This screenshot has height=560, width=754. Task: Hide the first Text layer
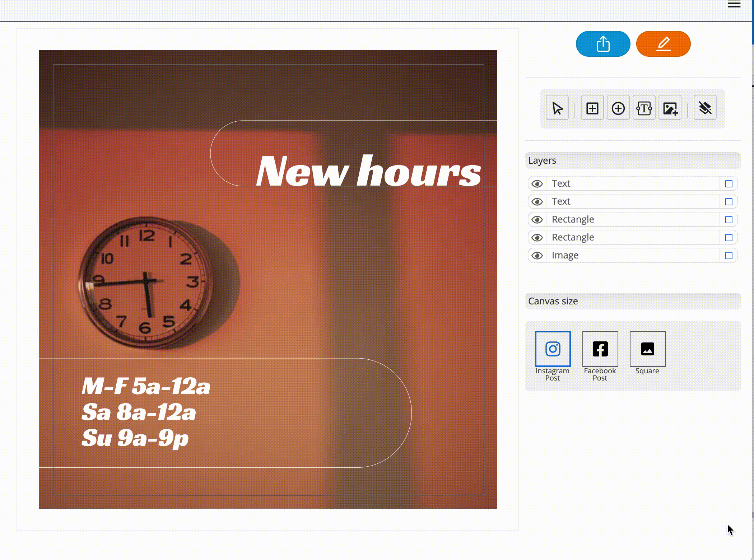537,184
